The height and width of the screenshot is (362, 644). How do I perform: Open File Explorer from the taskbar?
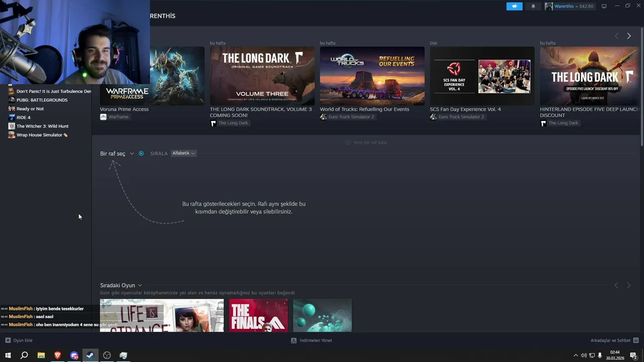coord(41,355)
